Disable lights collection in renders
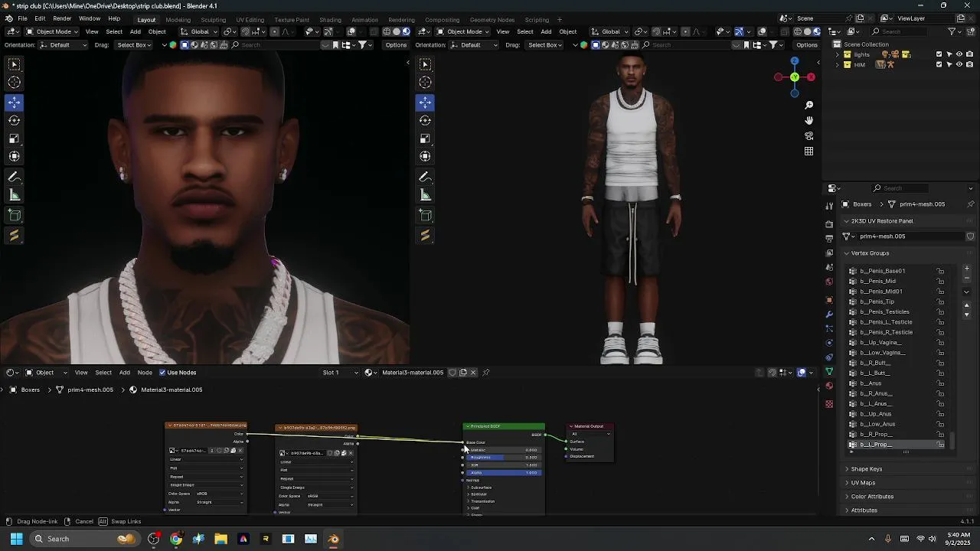980x551 pixels. 969,54
